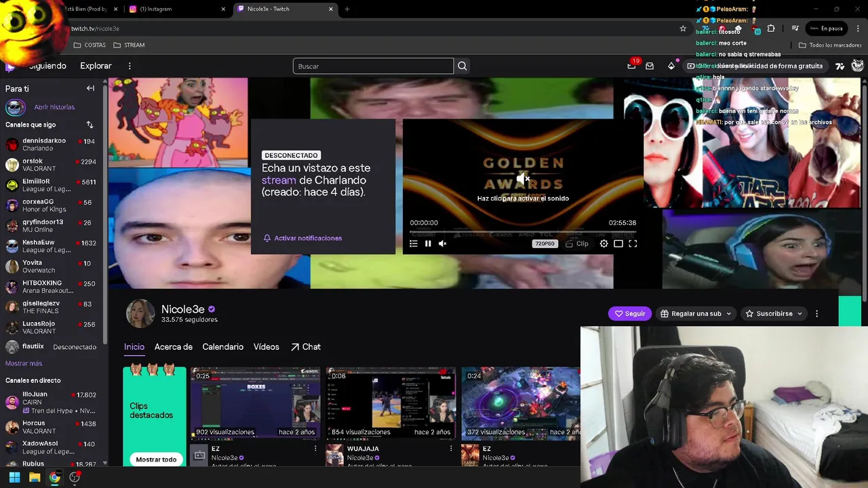Open notifications inbox with 19 badge

click(x=632, y=65)
